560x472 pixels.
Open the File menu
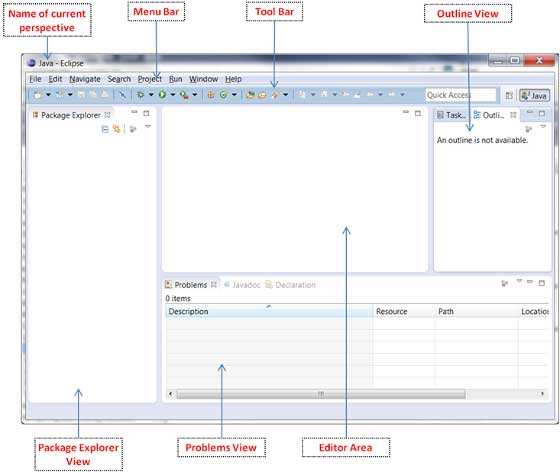click(35, 79)
